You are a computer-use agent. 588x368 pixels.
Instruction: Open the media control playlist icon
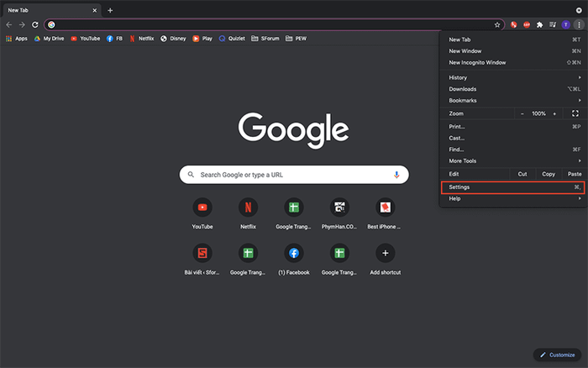(553, 24)
